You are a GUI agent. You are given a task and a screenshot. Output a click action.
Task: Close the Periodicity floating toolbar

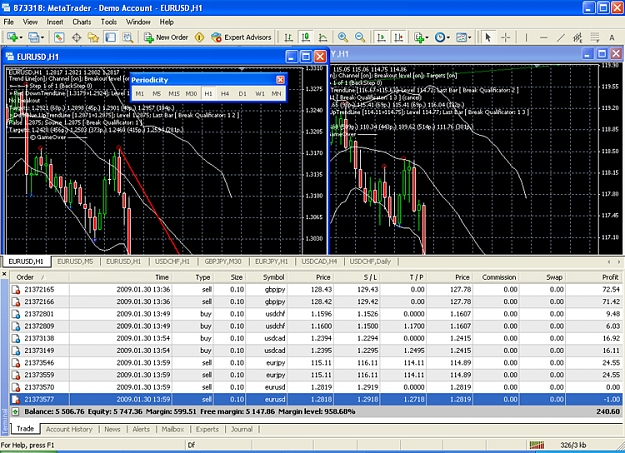coord(280,80)
